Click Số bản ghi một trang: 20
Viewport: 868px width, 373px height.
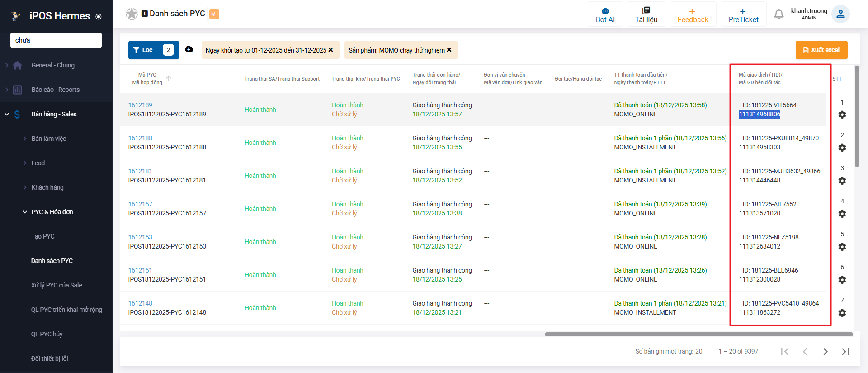click(x=669, y=352)
